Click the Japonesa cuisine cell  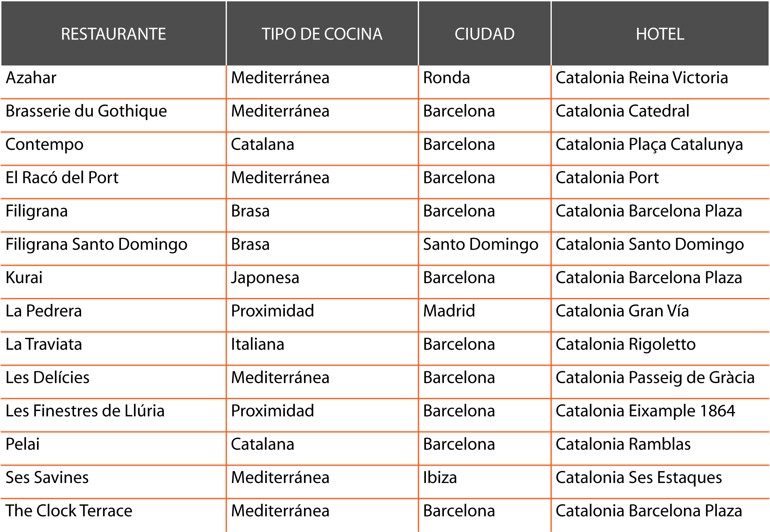[265, 277]
